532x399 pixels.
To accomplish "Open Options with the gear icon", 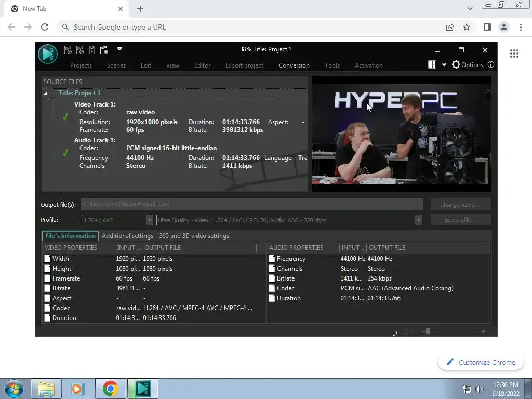I will (x=467, y=64).
